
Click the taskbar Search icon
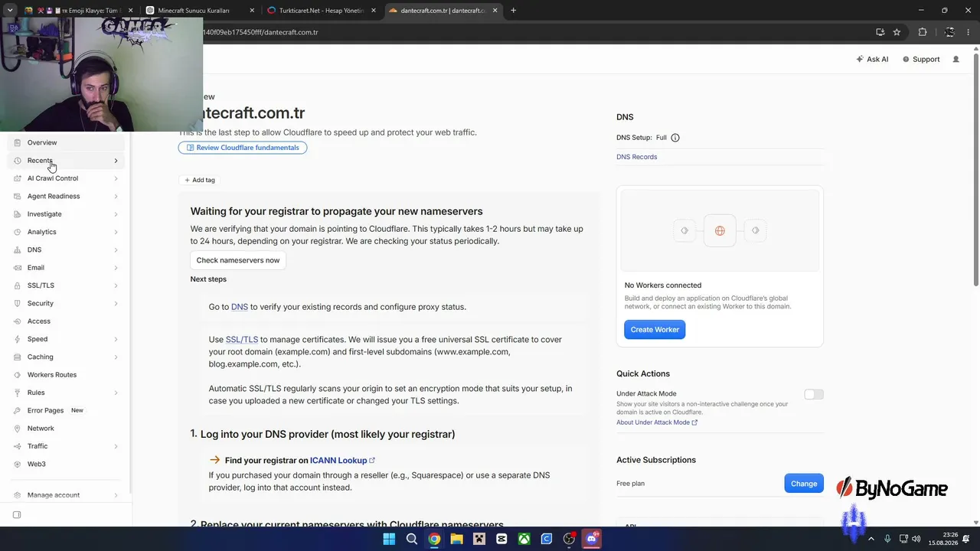coord(412,539)
